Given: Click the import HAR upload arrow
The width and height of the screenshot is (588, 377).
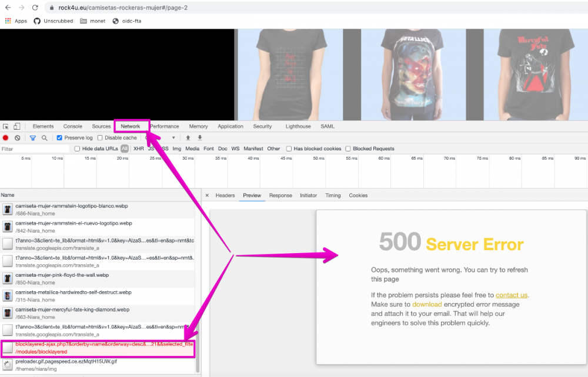Looking at the screenshot, I should pyautogui.click(x=188, y=138).
